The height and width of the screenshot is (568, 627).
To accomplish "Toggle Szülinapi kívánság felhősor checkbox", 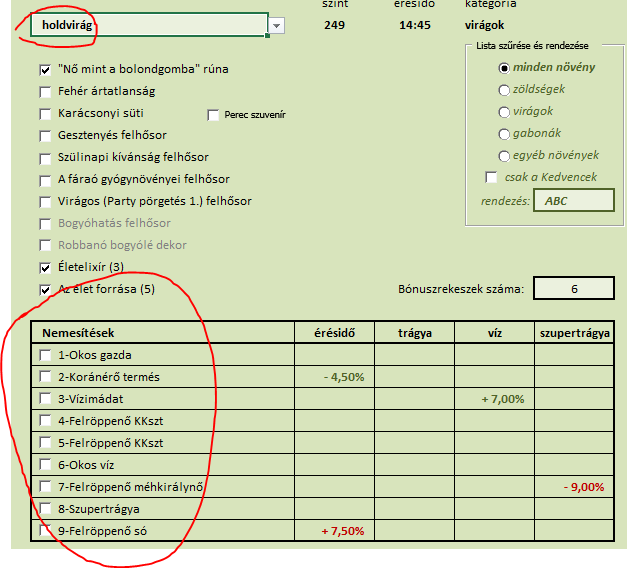I will tap(45, 158).
